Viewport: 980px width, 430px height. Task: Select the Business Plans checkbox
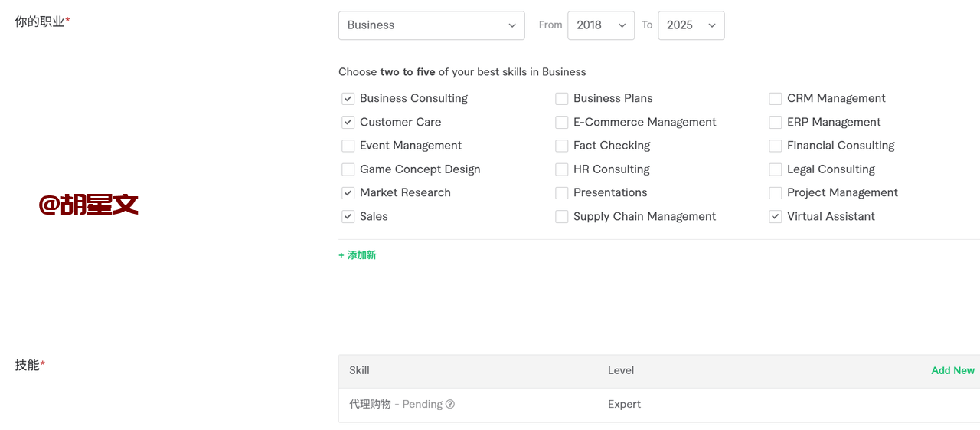coord(562,99)
